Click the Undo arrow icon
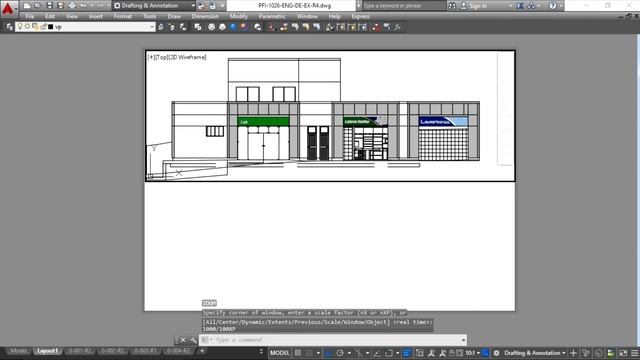The height and width of the screenshot is (360, 640). point(83,6)
